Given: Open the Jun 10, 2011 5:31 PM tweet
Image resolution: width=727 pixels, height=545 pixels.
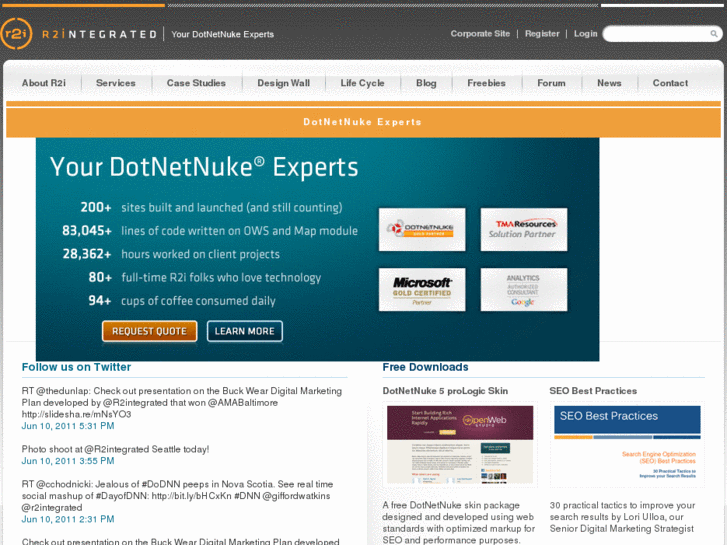Looking at the screenshot, I should [68, 426].
